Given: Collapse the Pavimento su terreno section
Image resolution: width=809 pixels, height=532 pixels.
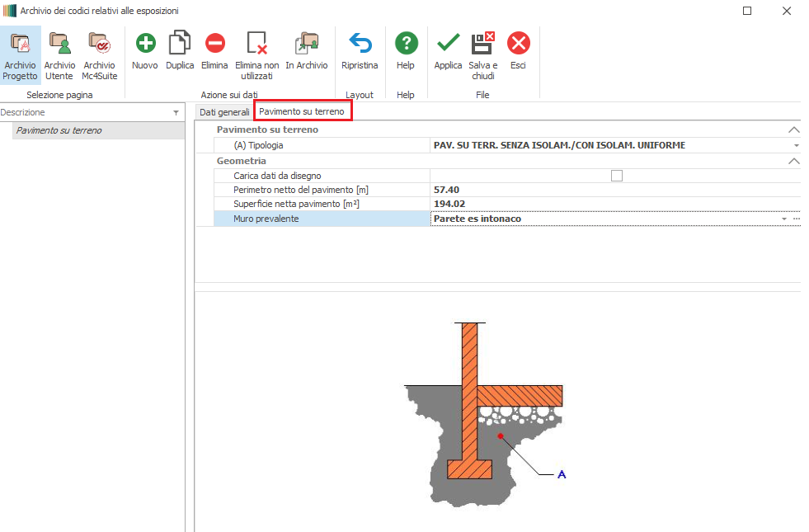Looking at the screenshot, I should (793, 130).
